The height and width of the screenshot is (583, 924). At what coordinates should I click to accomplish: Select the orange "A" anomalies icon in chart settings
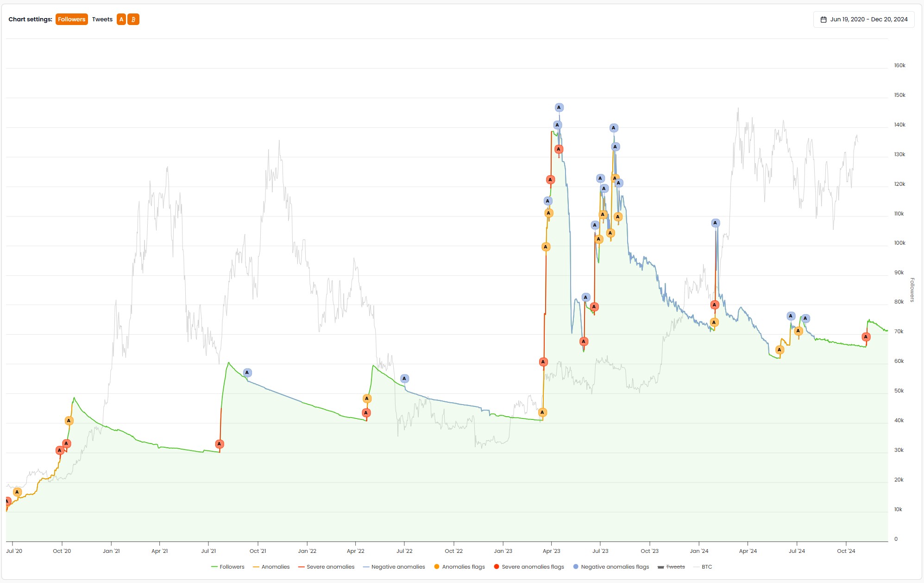(x=121, y=19)
